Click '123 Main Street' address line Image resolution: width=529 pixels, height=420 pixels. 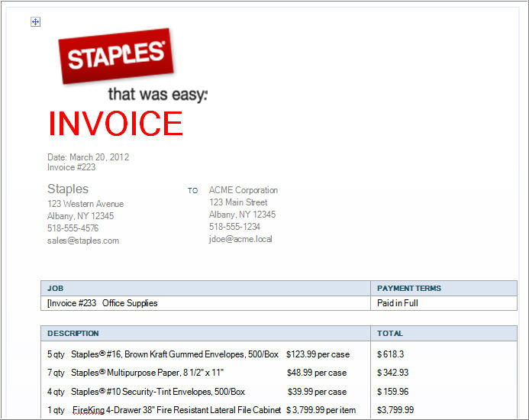tap(238, 202)
